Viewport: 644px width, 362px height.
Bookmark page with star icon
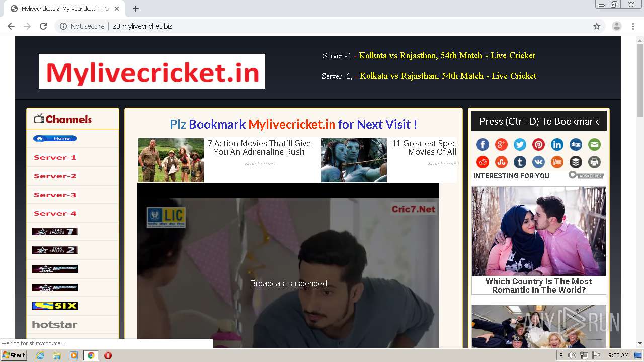(597, 26)
